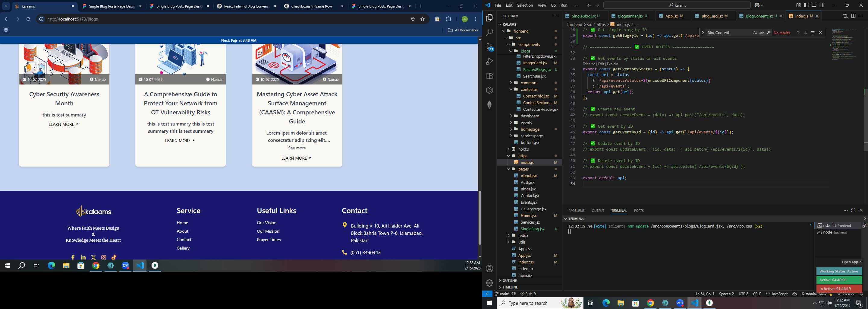Screen dimensions: 868x309
Task: Click See more on CAASM card
Action: coord(297,148)
